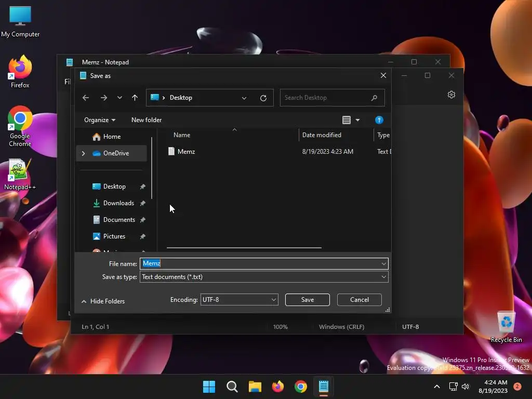The image size is (532, 399).
Task: Open the Windows Start menu
Action: pyautogui.click(x=209, y=387)
